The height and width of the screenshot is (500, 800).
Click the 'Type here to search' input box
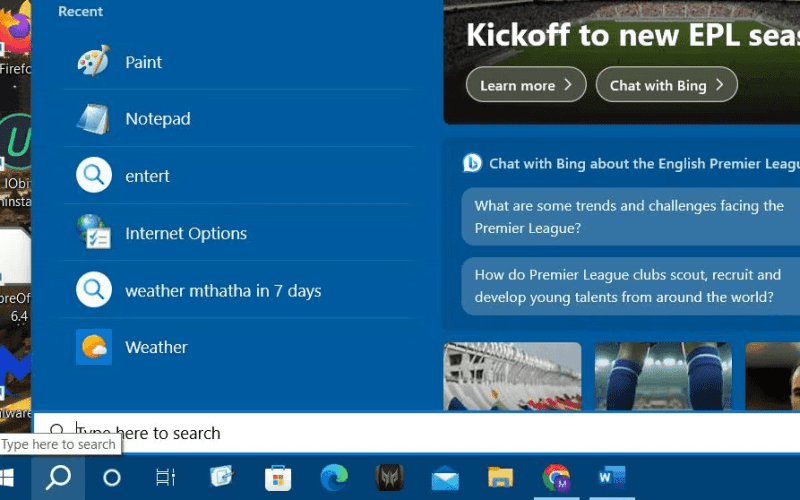click(417, 432)
